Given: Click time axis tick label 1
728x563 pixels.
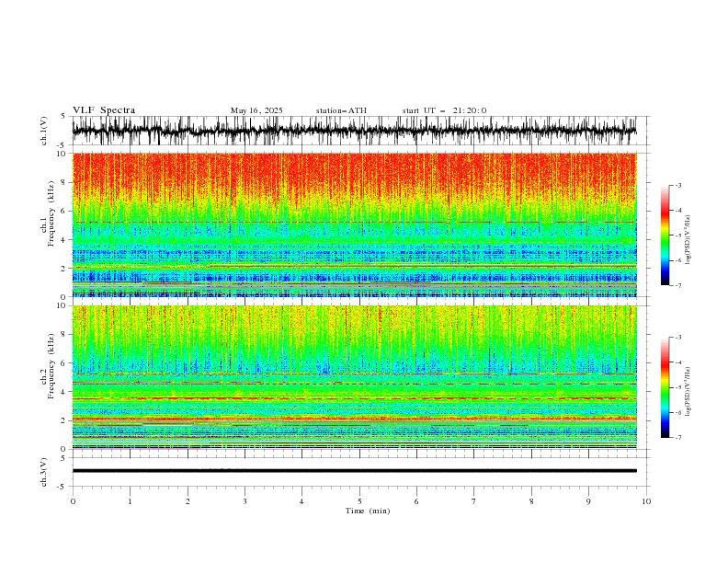Looking at the screenshot, I should pyautogui.click(x=130, y=501).
